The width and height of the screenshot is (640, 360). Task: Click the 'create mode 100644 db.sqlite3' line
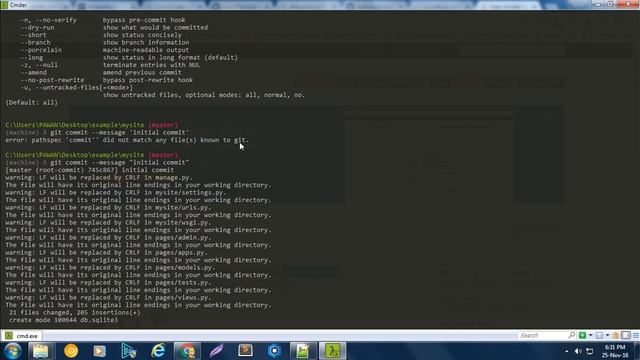(63, 320)
